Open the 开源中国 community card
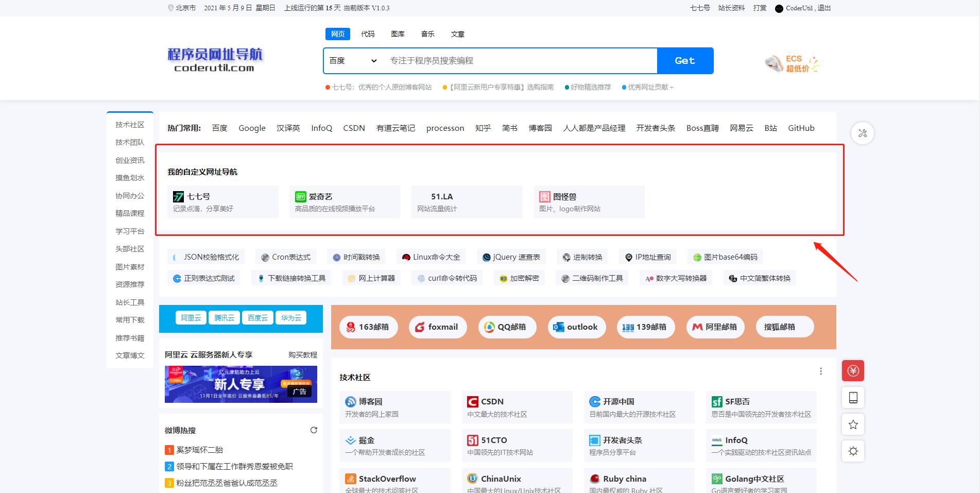The width and height of the screenshot is (980, 493). [x=639, y=407]
